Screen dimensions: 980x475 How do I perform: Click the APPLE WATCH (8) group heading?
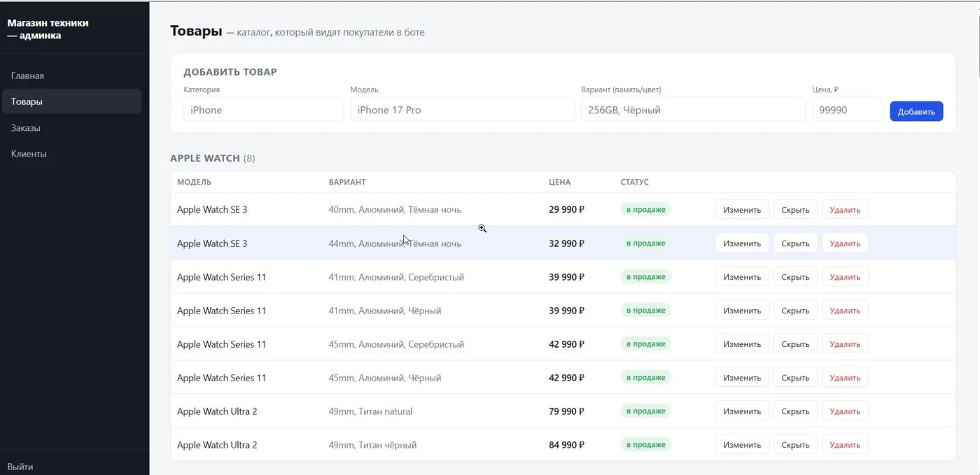[213, 158]
